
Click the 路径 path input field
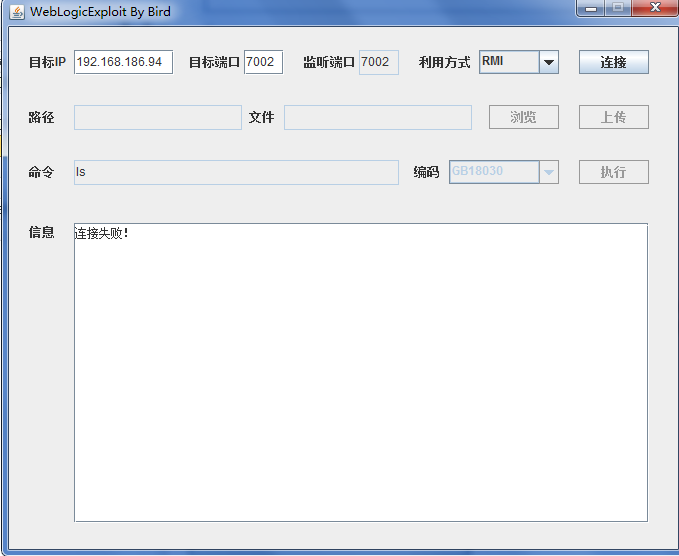[x=157, y=117]
